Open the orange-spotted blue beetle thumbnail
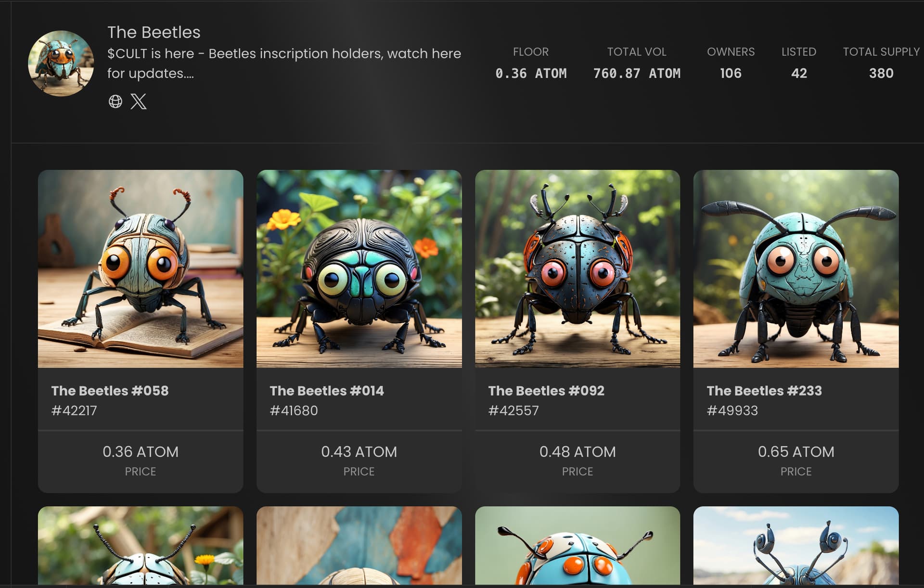 (x=577, y=546)
